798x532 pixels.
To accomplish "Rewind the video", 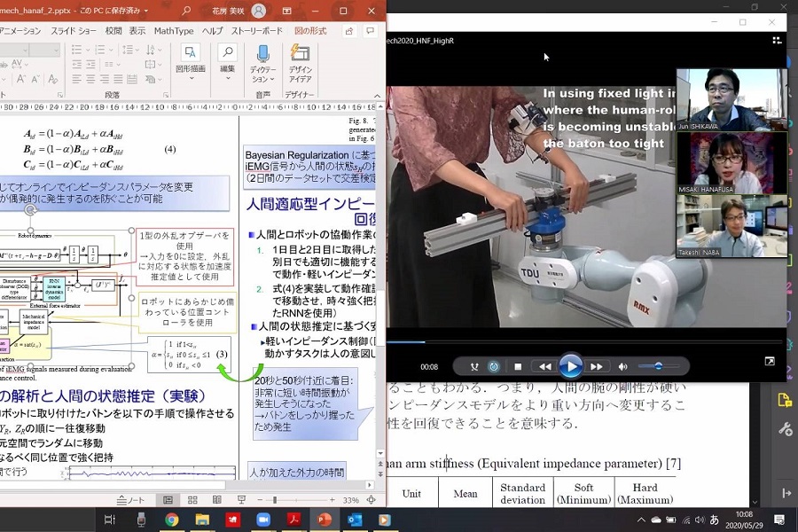I will click(544, 366).
